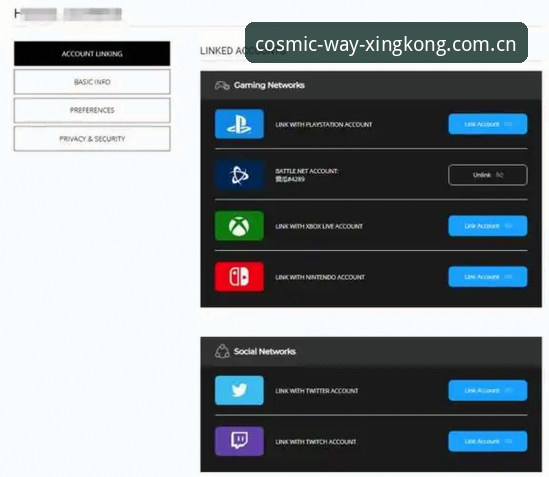Click the icon beside Social Networks heading
Viewport: 549px width, 477px height.
pyautogui.click(x=222, y=351)
